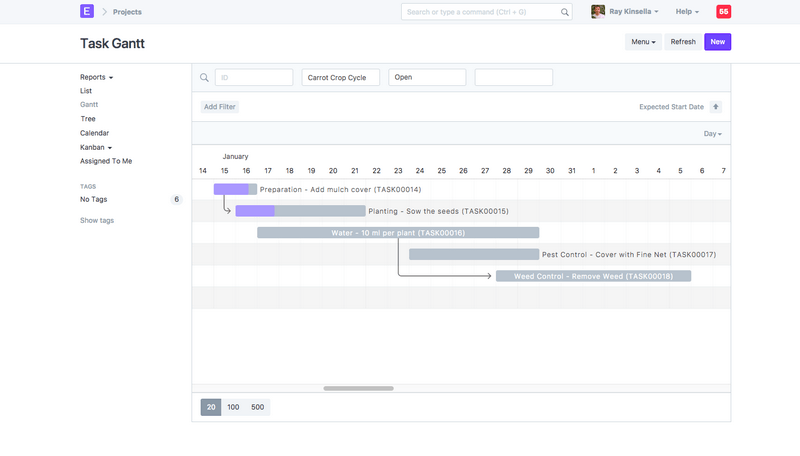This screenshot has height=456, width=800.
Task: Click the search magnifier icon in navbar
Action: click(x=565, y=12)
